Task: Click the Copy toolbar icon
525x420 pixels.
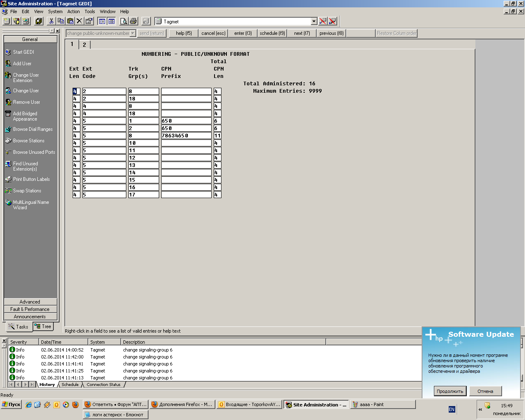Action: 61,21
